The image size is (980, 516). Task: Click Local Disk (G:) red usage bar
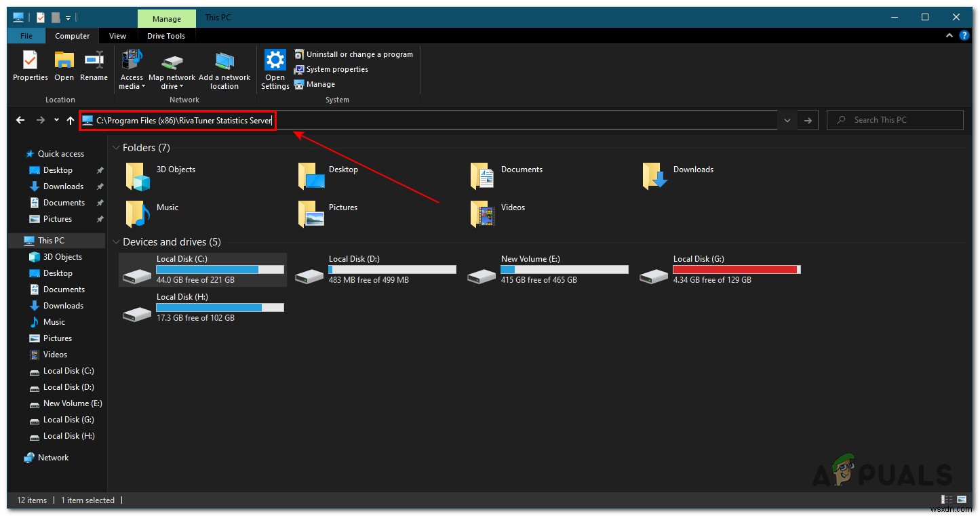click(x=737, y=269)
